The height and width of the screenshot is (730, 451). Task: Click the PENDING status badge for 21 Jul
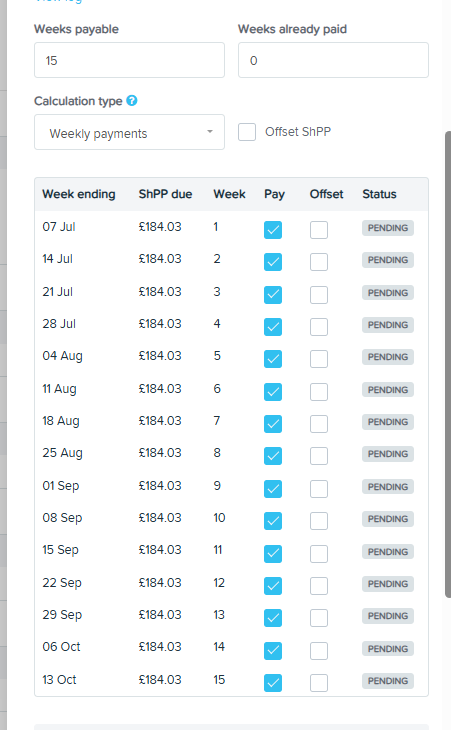(388, 293)
